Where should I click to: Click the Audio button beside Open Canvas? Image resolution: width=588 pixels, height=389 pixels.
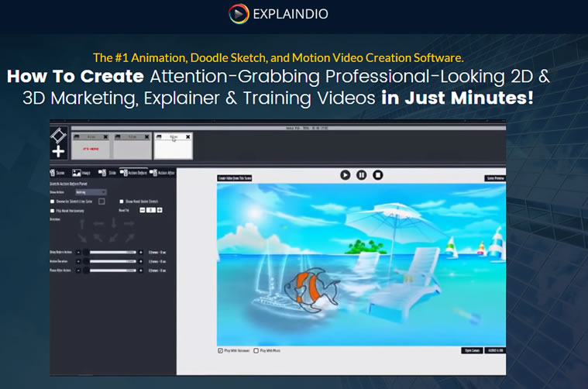pos(495,350)
